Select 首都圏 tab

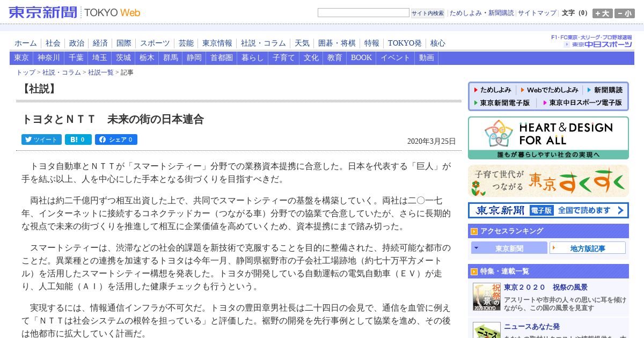pyautogui.click(x=222, y=58)
